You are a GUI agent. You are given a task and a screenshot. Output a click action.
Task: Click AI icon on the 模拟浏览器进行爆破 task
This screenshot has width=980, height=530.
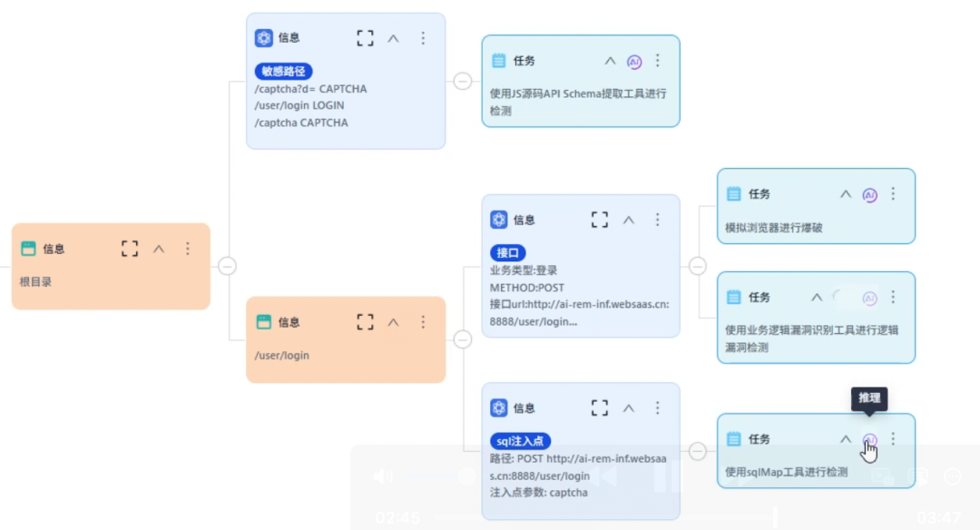pyautogui.click(x=869, y=194)
